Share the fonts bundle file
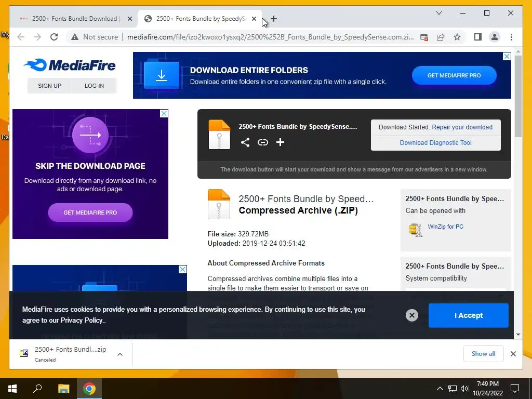Image resolution: width=532 pixels, height=399 pixels. click(x=245, y=142)
